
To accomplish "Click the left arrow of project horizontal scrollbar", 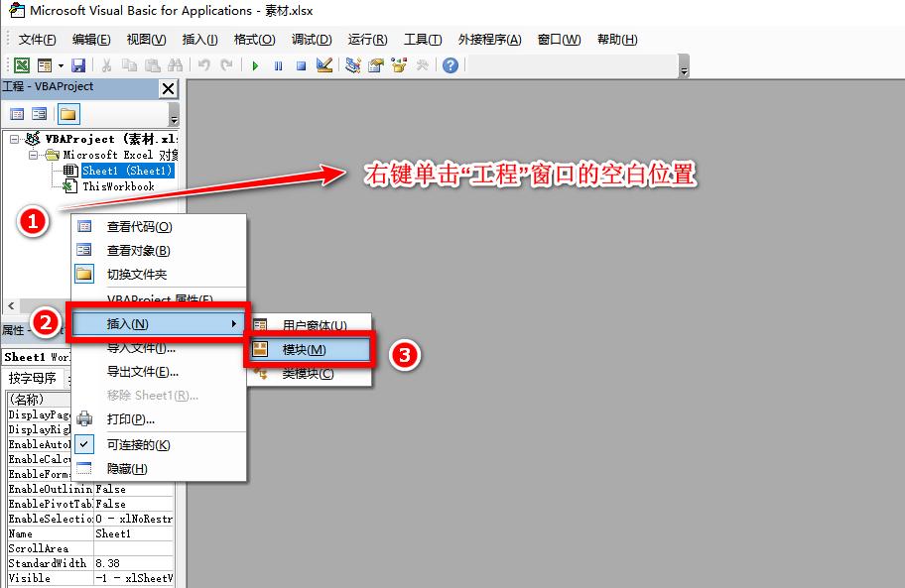I will tap(11, 305).
